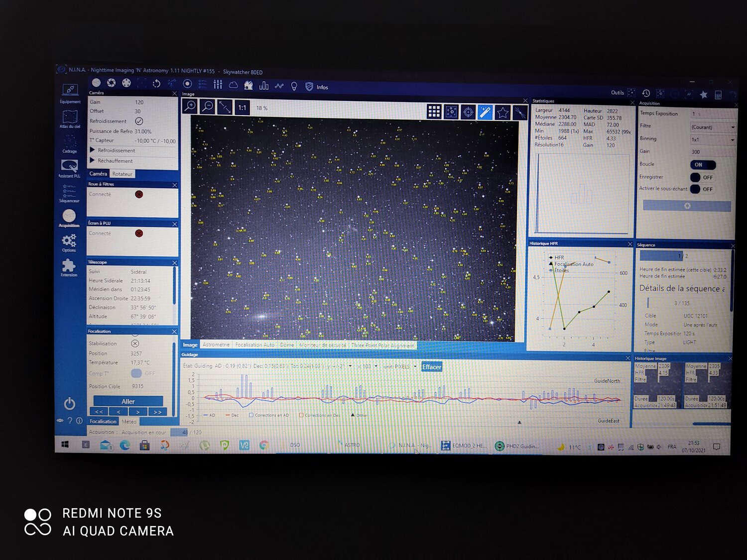Expand the Refroidissement section
The image size is (747, 560).
pyautogui.click(x=132, y=150)
